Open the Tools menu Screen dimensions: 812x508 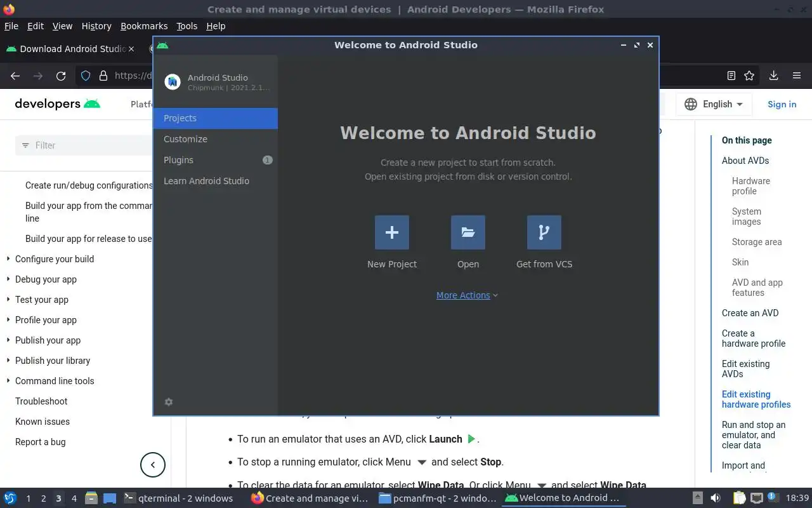pyautogui.click(x=187, y=26)
